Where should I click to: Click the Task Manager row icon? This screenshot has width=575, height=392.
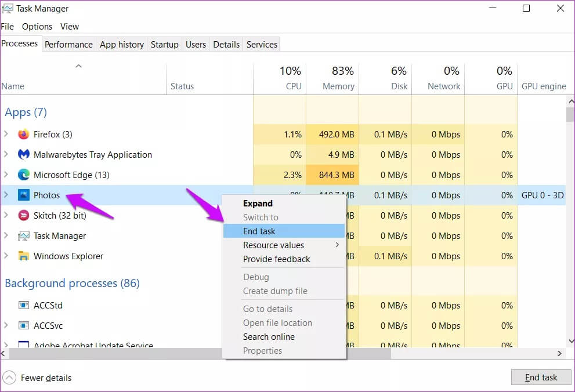23,235
